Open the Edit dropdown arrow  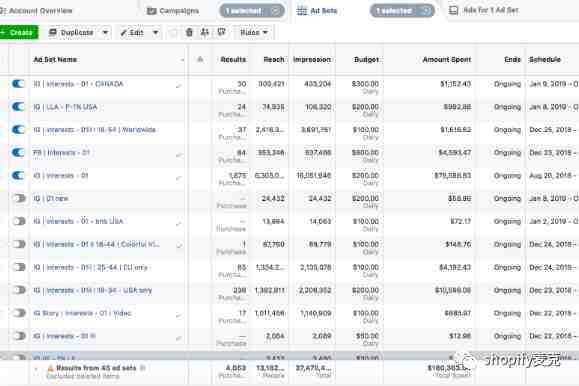tap(155, 33)
